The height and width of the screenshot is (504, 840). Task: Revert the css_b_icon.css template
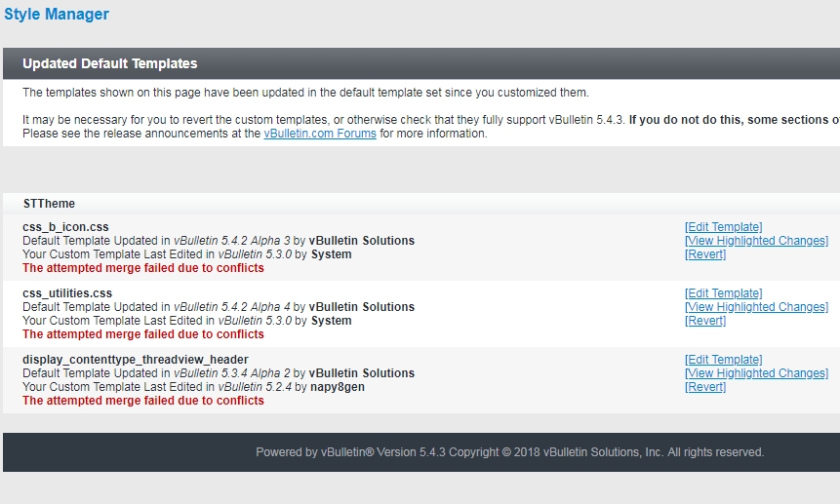[705, 254]
